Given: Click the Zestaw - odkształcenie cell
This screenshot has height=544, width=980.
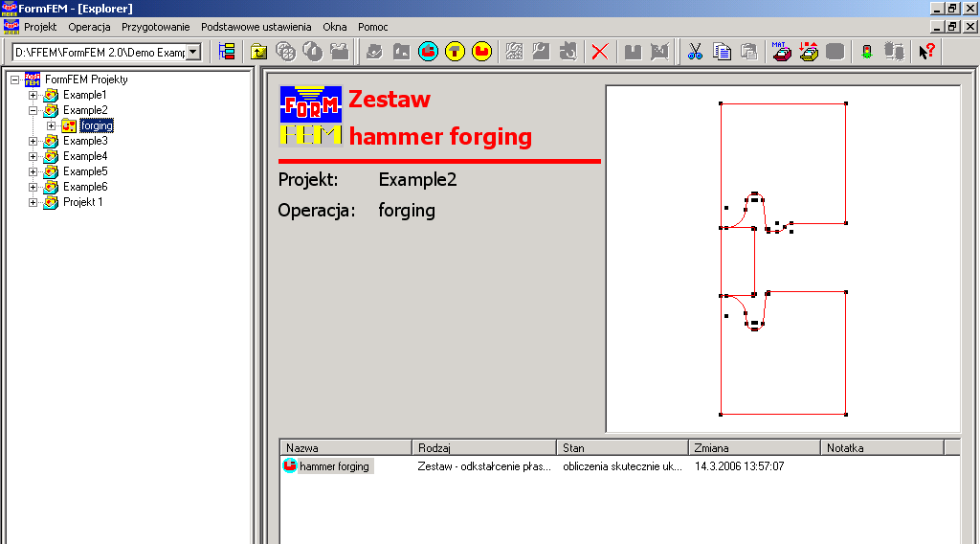Looking at the screenshot, I should pyautogui.click(x=484, y=465).
